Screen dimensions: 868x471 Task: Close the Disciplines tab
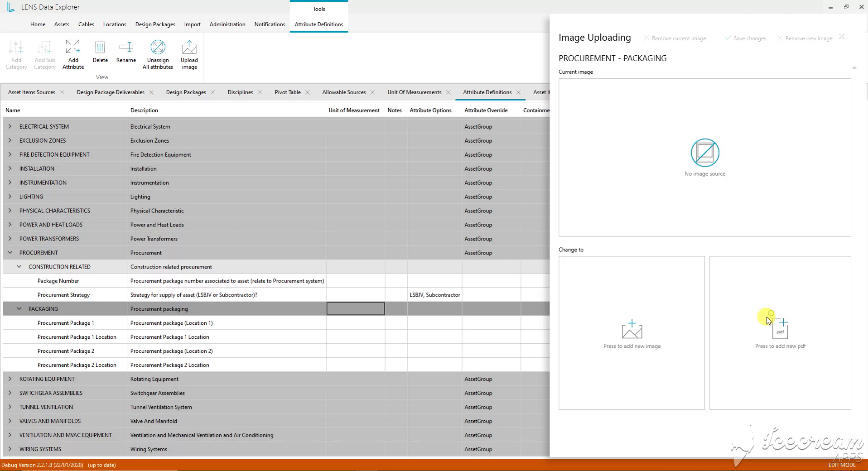tap(260, 92)
